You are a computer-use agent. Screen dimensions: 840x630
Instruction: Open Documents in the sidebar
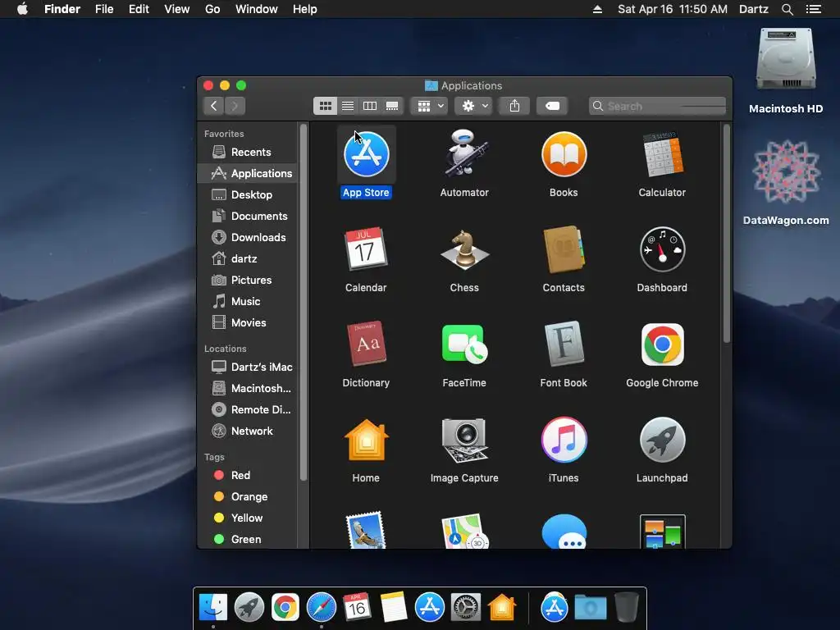tap(247, 217)
